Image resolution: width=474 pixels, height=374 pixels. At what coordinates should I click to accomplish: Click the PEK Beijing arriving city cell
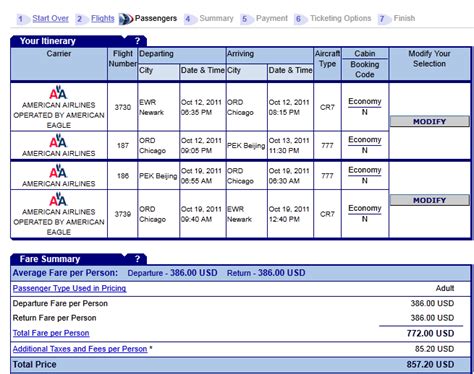click(246, 145)
